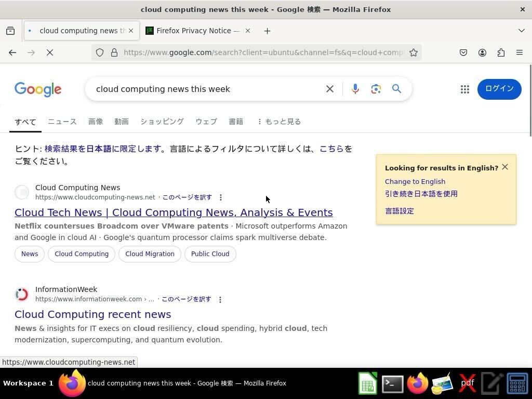
Task: Open the pdf application in taskbar
Action: [467, 384]
